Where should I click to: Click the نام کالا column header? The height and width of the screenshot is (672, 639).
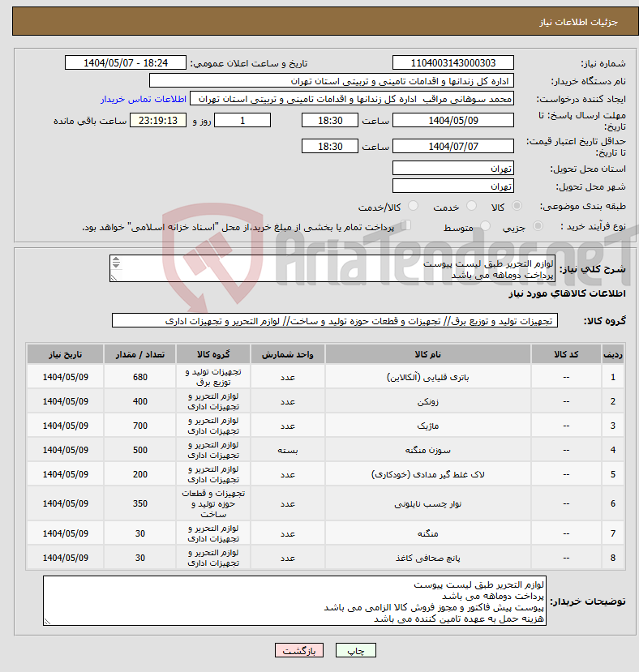coord(427,354)
